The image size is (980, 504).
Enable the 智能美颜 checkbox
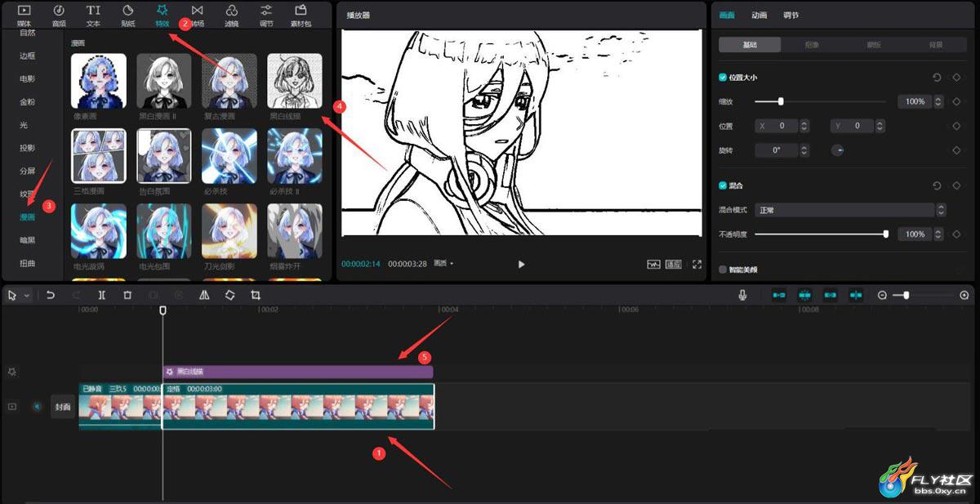point(723,270)
